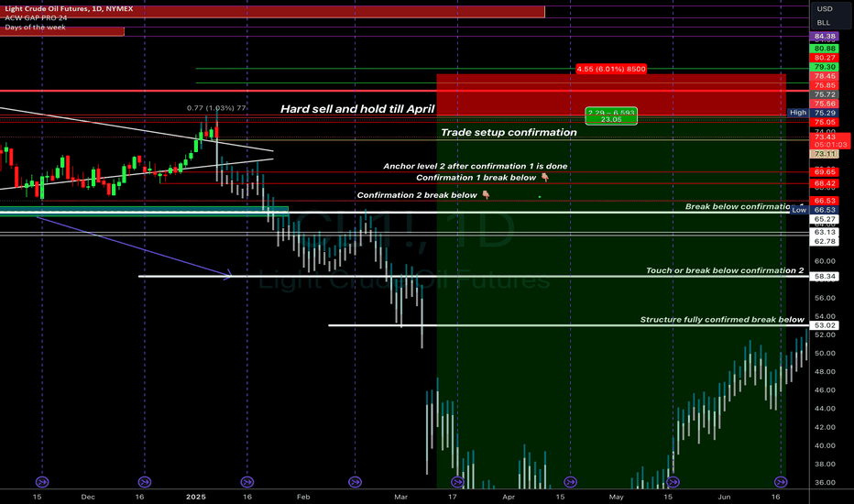Select Touch or break below confirmation 2 label
Image resolution: width=854 pixels, height=504 pixels.
coord(725,270)
